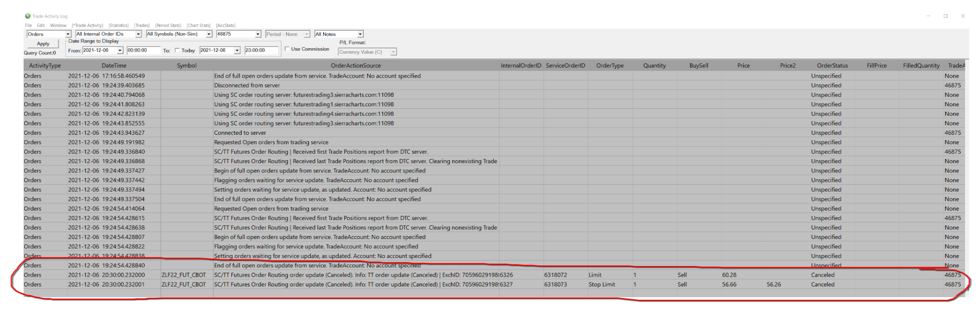Sort by the ActivityType column header
980x311 pixels.
click(45, 65)
